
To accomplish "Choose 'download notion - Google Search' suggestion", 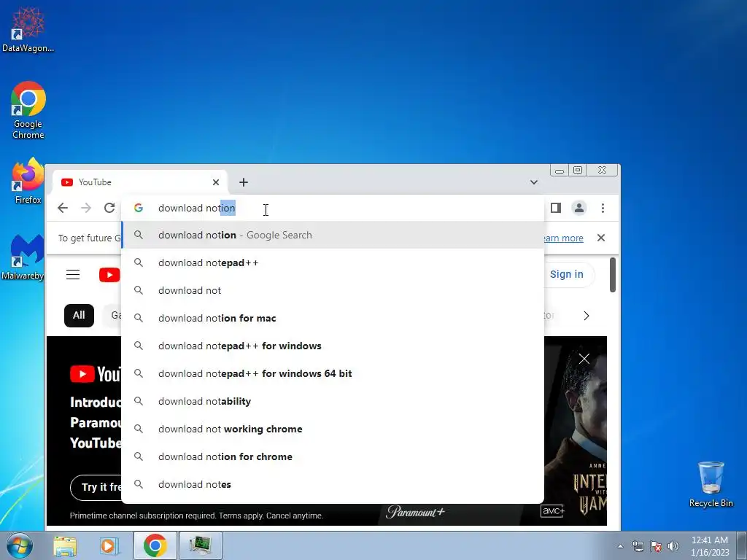I will point(333,236).
